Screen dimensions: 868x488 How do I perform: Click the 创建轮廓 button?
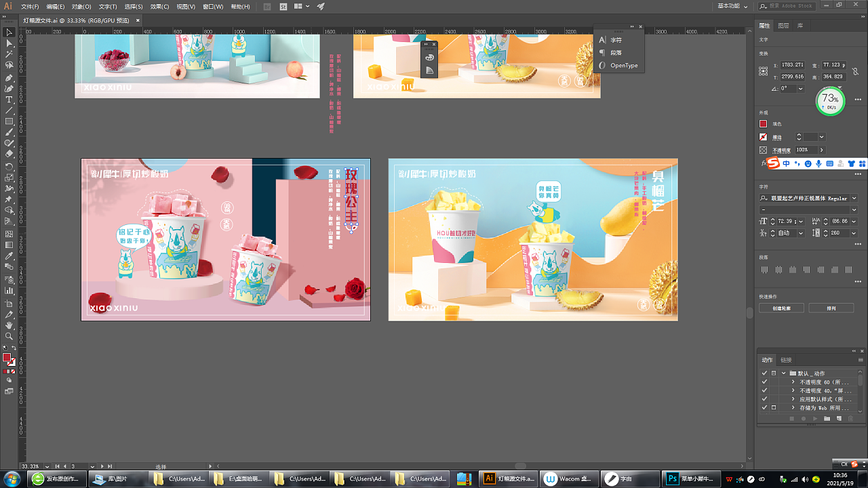coord(781,308)
